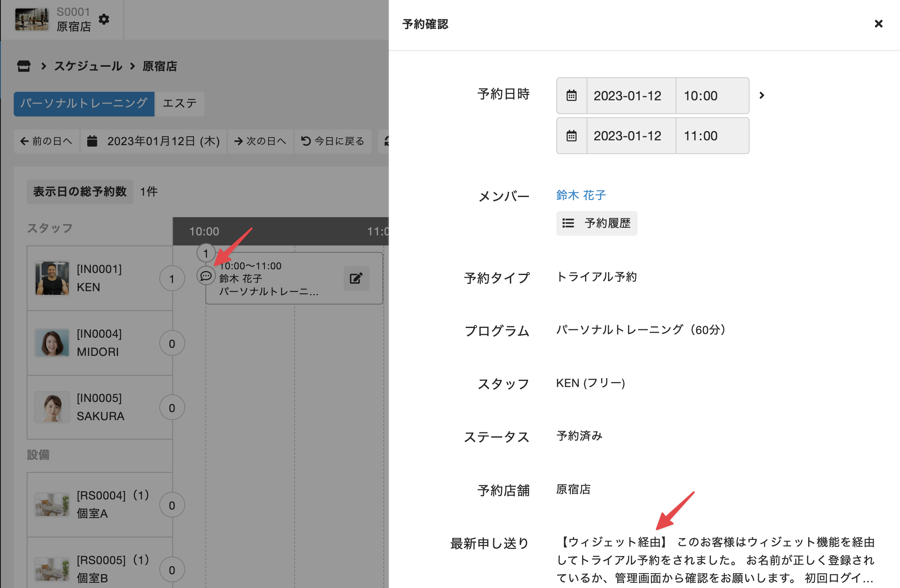Open member link 鈴木 花子
The width and height of the screenshot is (900, 588).
pos(581,195)
